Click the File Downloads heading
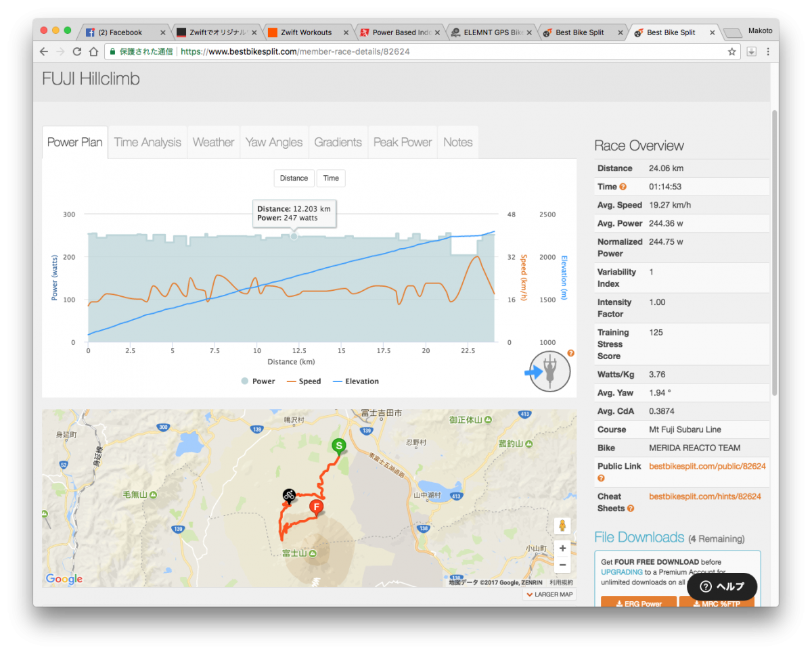The height and width of the screenshot is (654, 812). click(x=639, y=537)
